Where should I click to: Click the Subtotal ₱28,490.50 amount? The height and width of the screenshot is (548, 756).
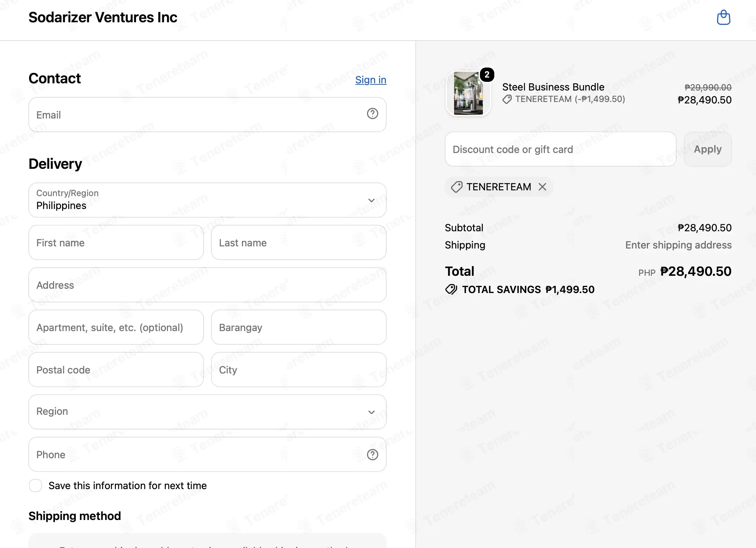pos(704,228)
